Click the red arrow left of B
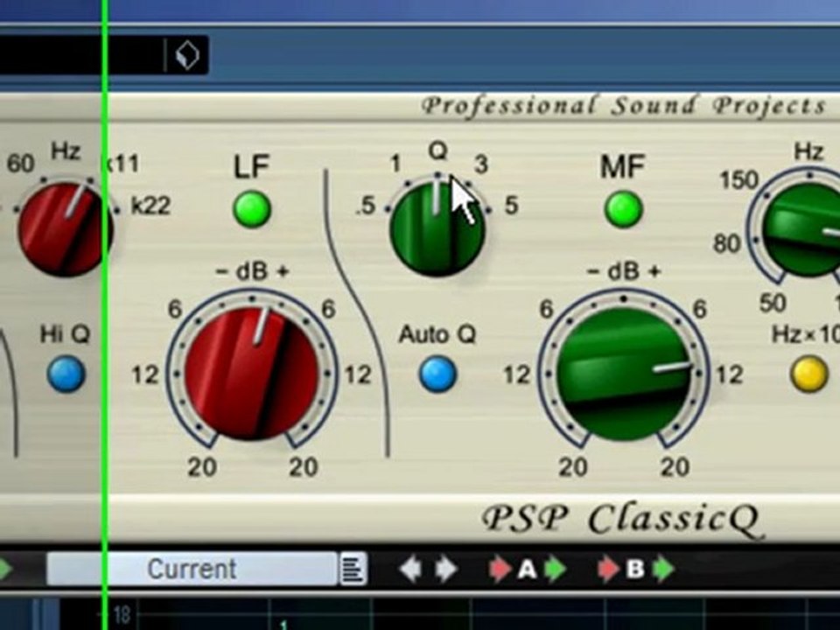 click(x=609, y=569)
